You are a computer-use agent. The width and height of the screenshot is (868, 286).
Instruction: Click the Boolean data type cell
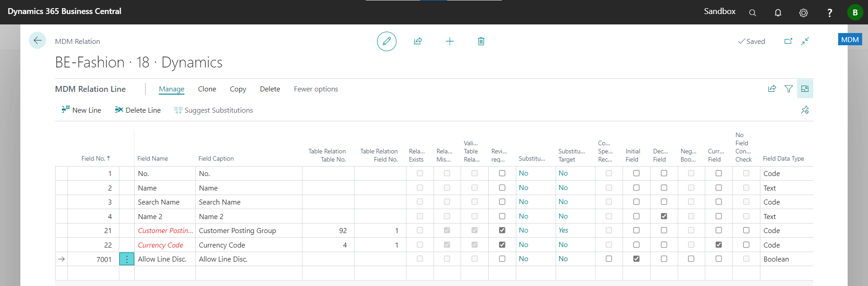(786, 259)
